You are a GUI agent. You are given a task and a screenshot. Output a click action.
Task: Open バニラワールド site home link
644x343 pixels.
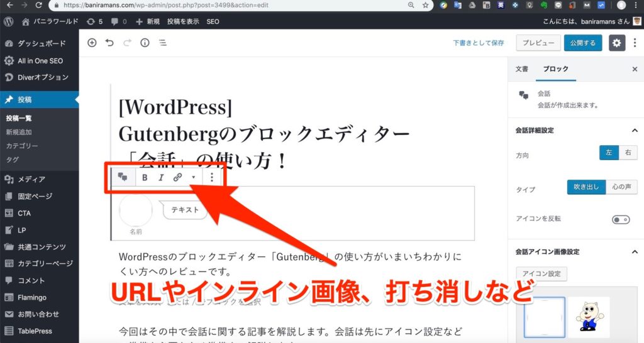50,21
